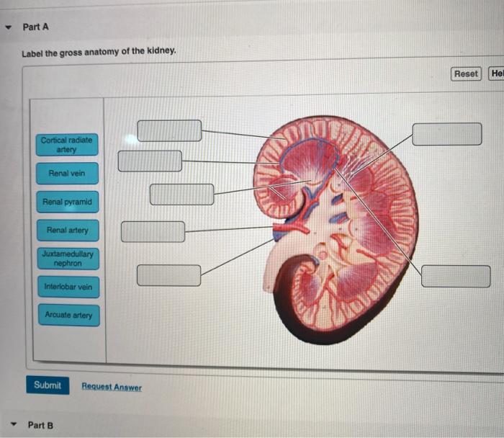Image resolution: width=504 pixels, height=438 pixels.
Task: Collapse the Part A section arrow
Action: pyautogui.click(x=9, y=27)
